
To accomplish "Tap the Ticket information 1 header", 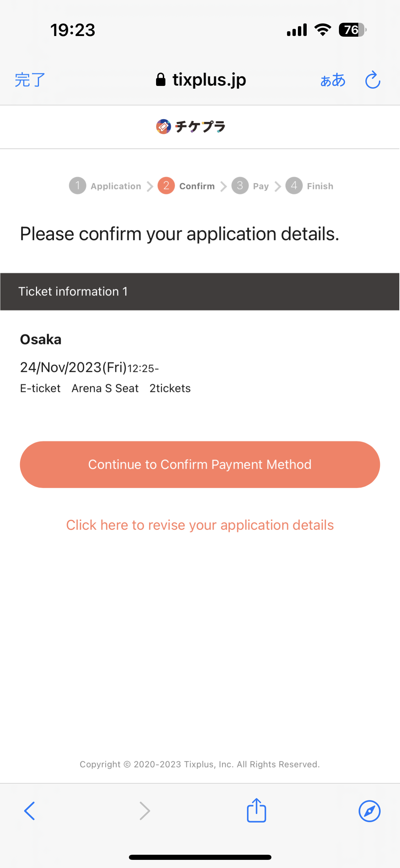I will (x=200, y=291).
